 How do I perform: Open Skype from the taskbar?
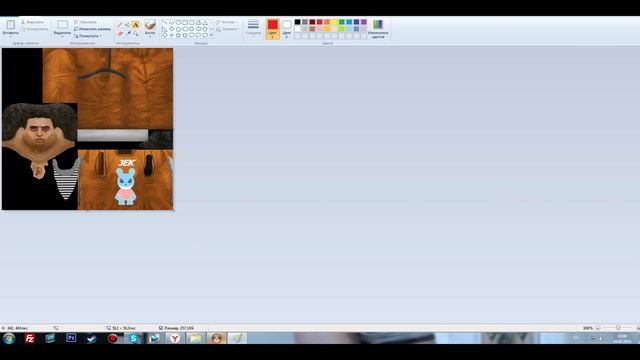coord(133,338)
